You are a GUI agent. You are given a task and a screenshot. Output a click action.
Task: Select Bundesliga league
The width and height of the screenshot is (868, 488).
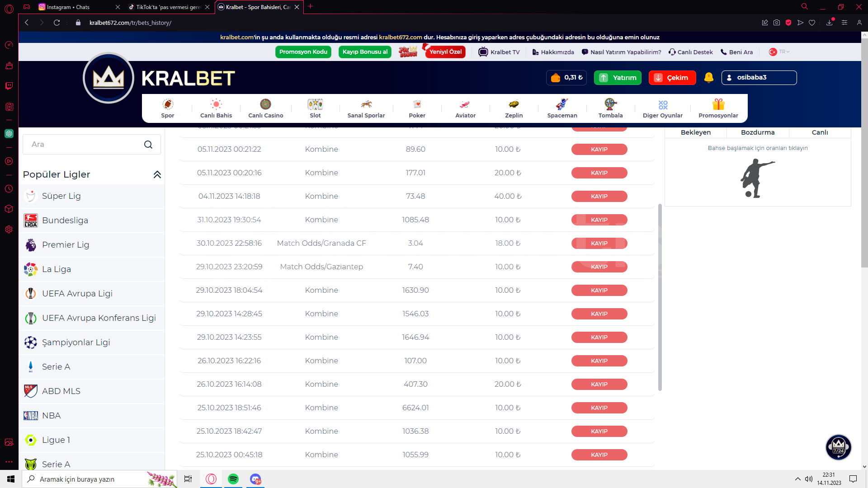92,221
